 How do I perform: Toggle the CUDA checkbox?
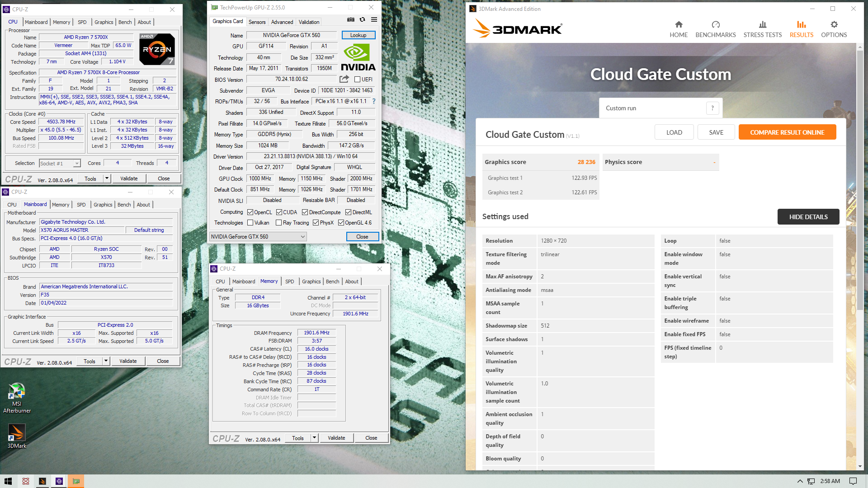(x=279, y=212)
